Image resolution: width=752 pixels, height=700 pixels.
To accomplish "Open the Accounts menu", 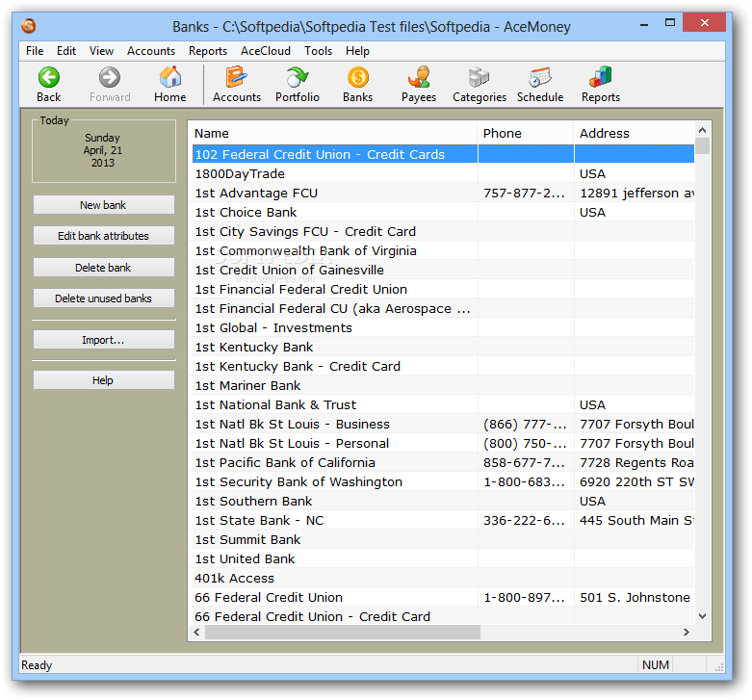I will (151, 51).
